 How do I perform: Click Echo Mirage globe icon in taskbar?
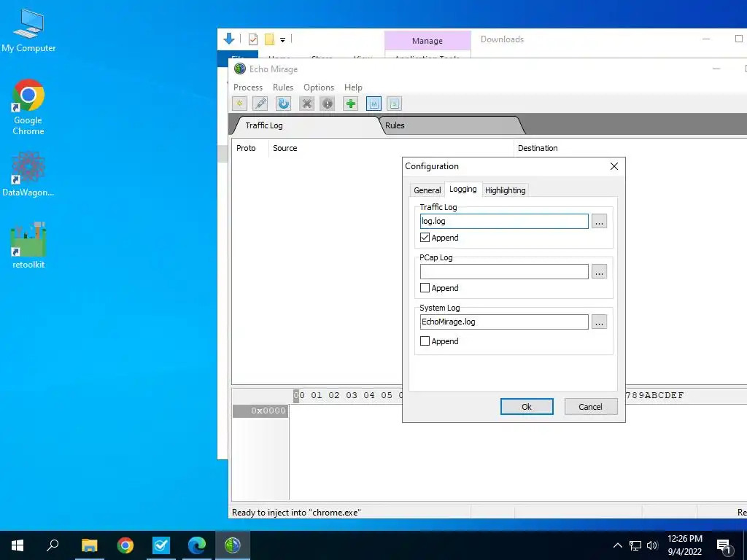point(233,545)
